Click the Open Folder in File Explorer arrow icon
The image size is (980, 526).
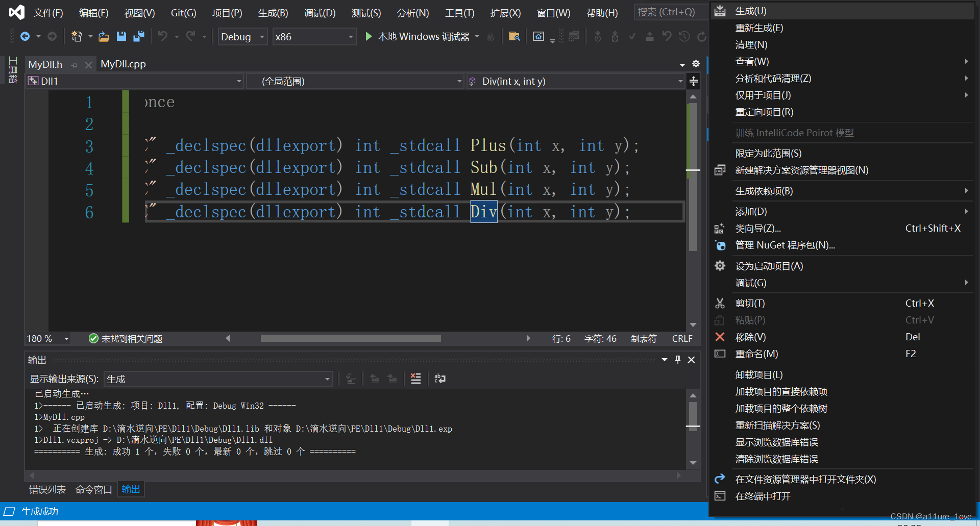click(720, 479)
